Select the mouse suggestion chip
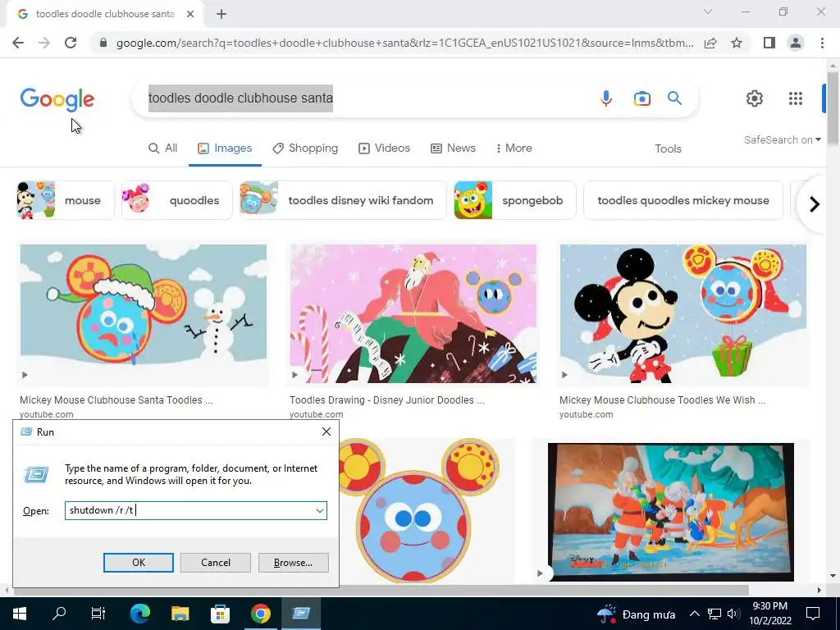Image resolution: width=840 pixels, height=630 pixels. click(x=66, y=200)
